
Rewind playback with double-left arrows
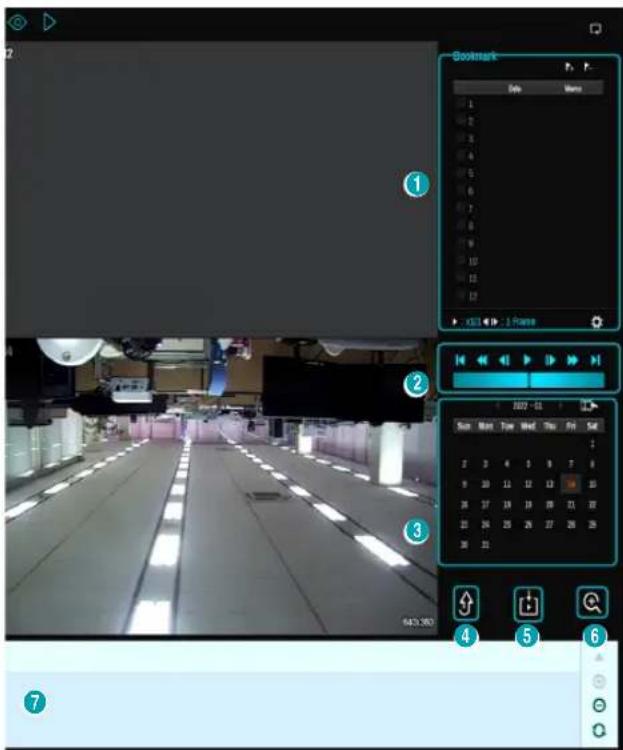[x=482, y=360]
